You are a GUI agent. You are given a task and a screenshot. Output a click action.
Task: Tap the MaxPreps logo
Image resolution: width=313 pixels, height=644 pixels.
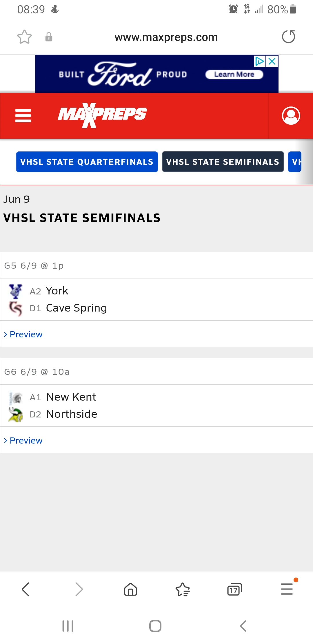102,115
